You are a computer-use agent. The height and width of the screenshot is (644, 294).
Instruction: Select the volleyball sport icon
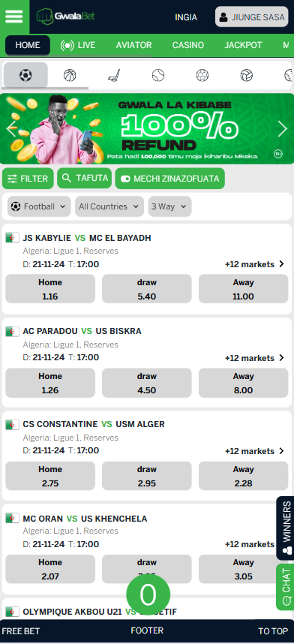point(246,75)
